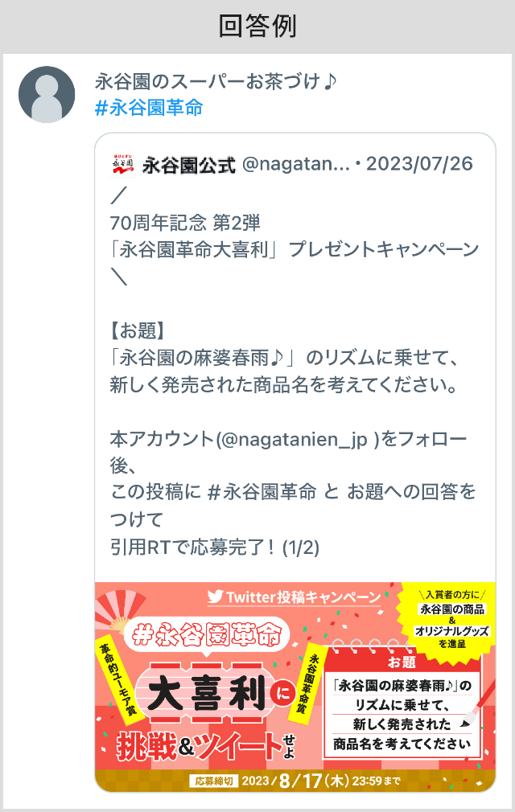Click the @nagatan... handle text

296,164
